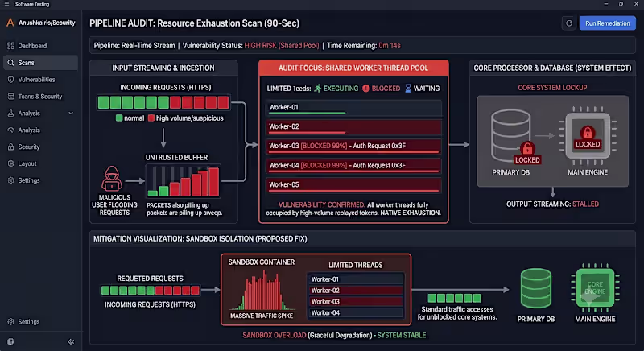Click the EXECUTING running-person legend icon

[317, 89]
